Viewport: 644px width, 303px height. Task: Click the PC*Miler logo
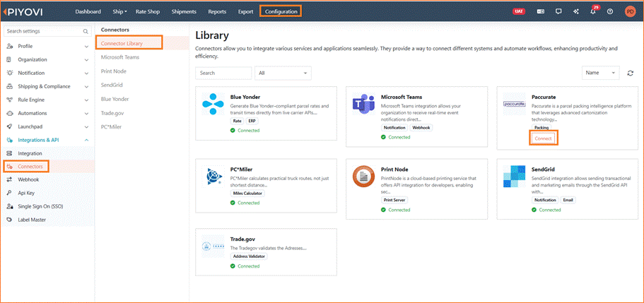click(x=213, y=177)
